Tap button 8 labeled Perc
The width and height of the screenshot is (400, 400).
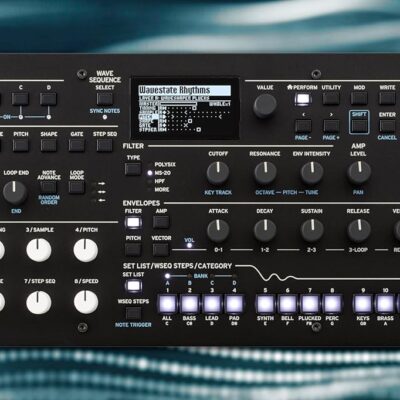coord(332,304)
